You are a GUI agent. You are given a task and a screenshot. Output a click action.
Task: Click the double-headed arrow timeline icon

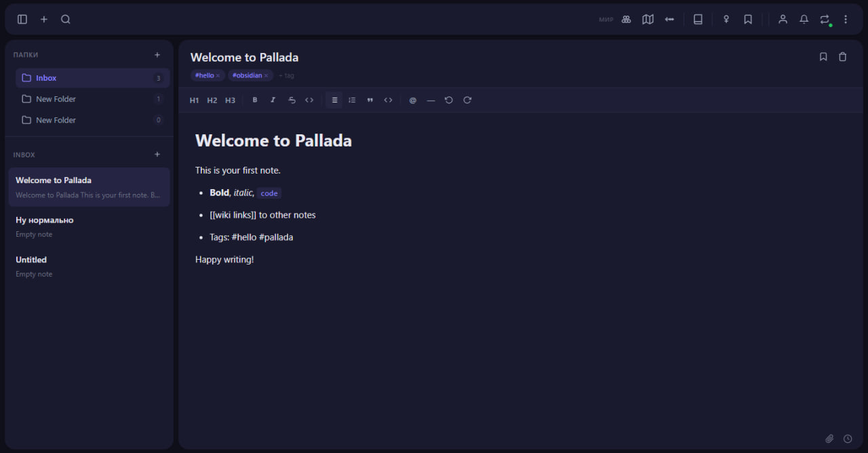coord(669,20)
